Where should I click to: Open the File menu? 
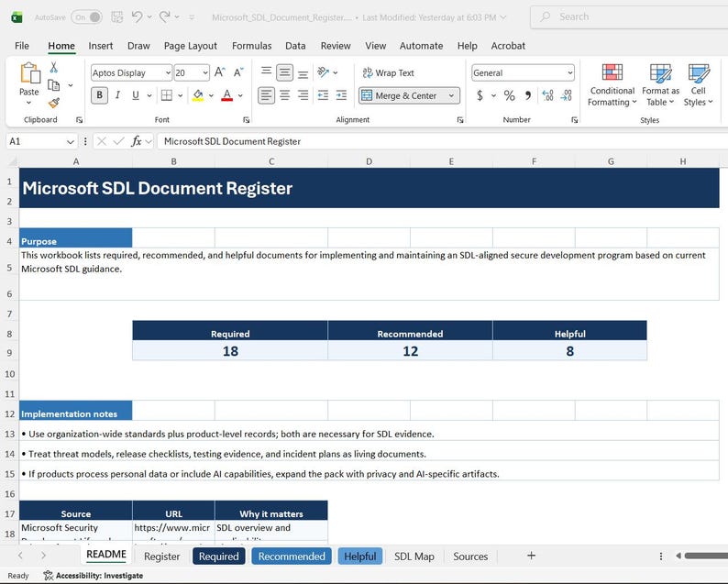[22, 46]
